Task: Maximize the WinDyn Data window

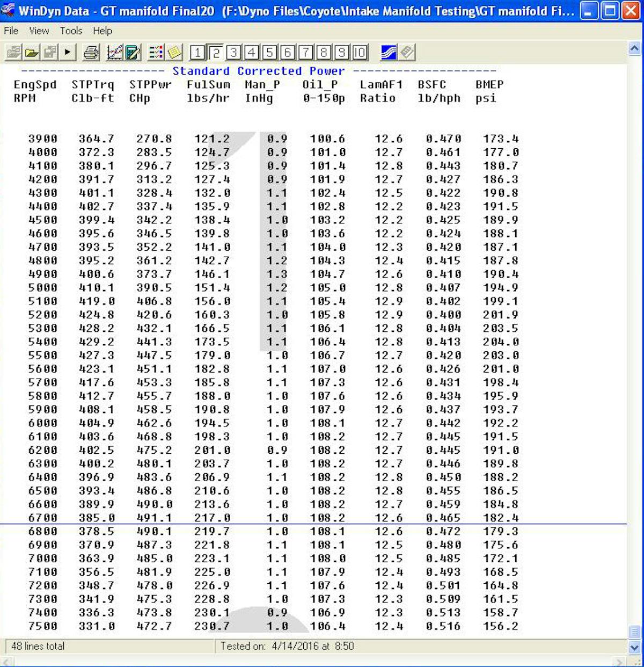Action: (610, 11)
